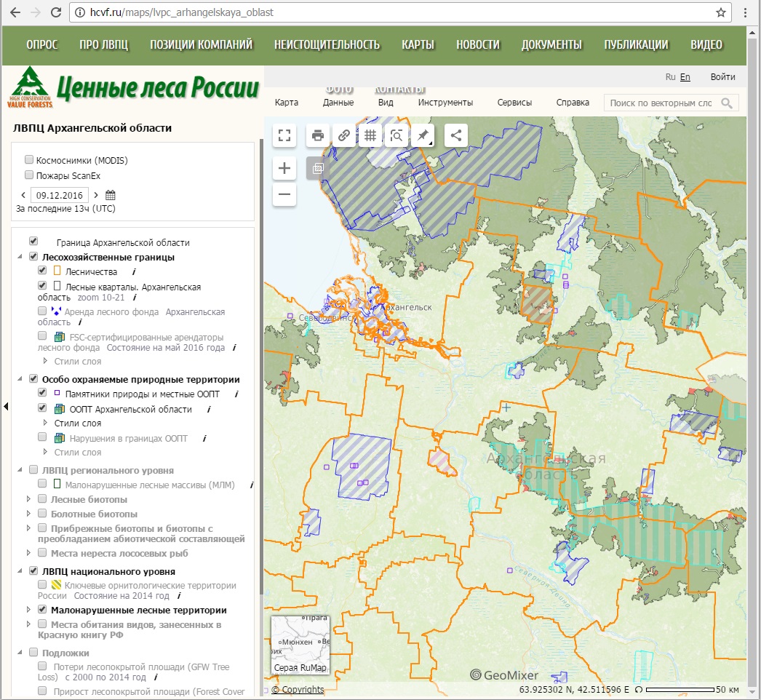Viewport: 761px width, 700px height.
Task: Enable the Малонарушенные лесные массивы (МЛМ) layer
Action: (x=41, y=483)
